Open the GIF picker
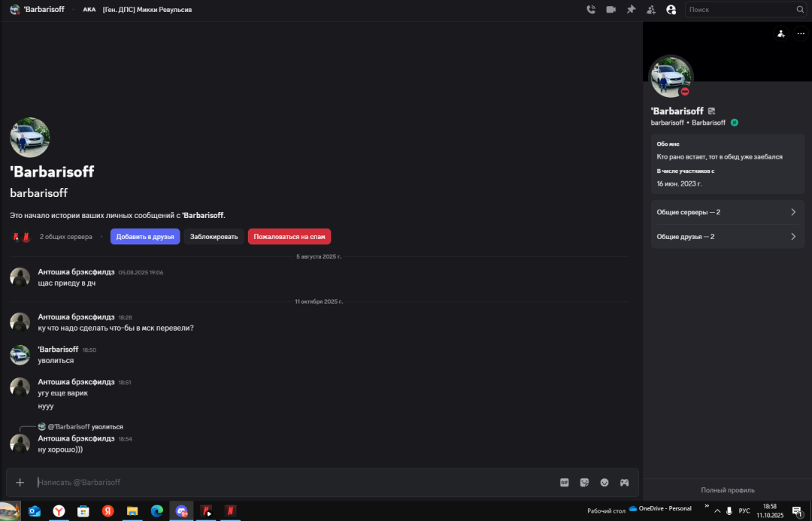812x521 pixels. pos(564,482)
